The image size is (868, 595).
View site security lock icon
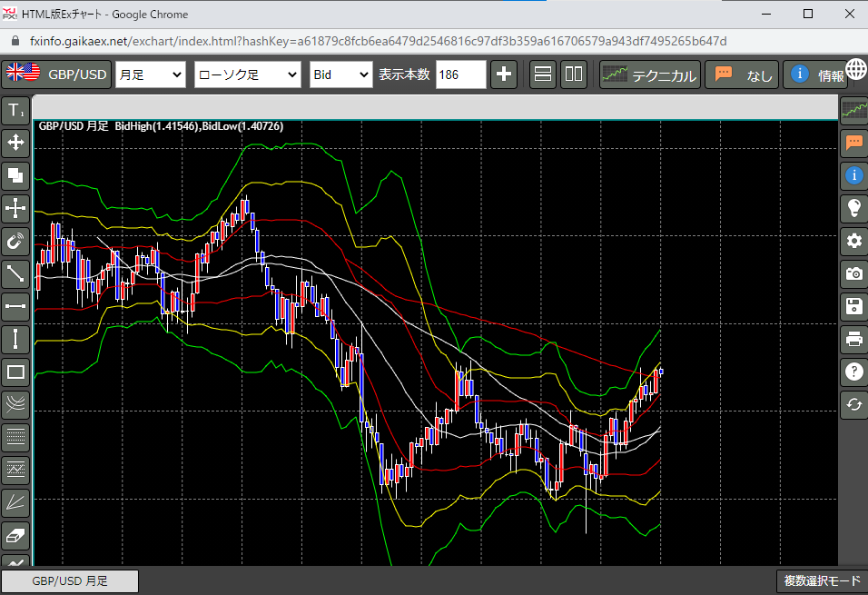15,41
